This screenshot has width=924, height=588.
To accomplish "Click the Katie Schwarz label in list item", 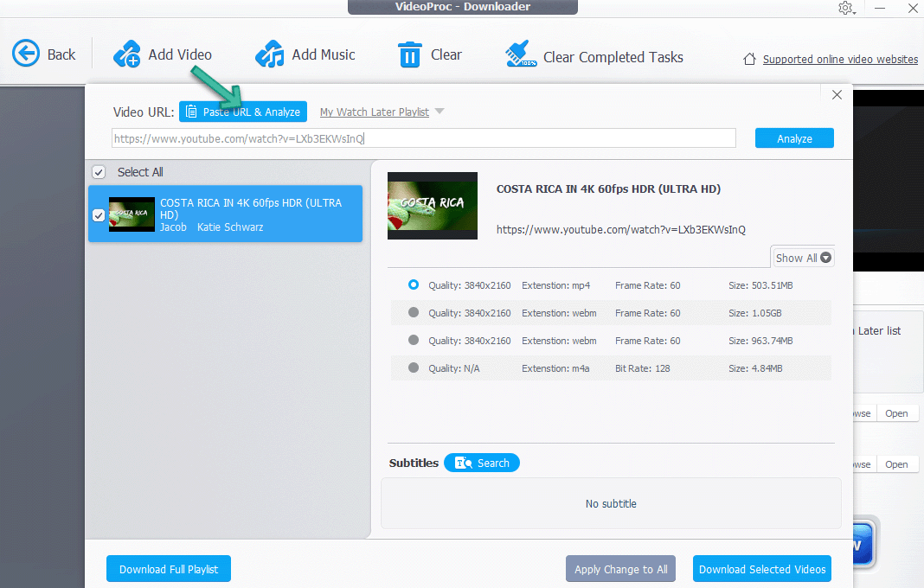I will [x=230, y=227].
